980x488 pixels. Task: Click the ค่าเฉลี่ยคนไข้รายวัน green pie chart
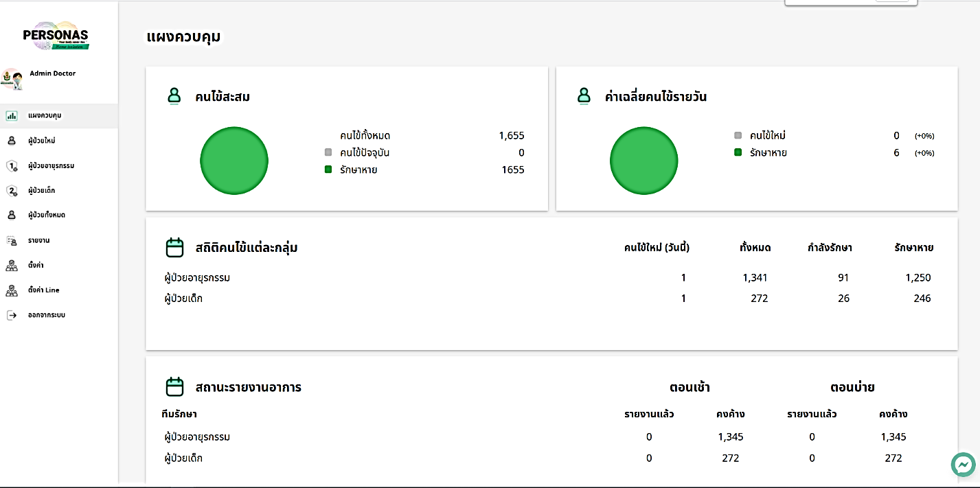click(644, 161)
